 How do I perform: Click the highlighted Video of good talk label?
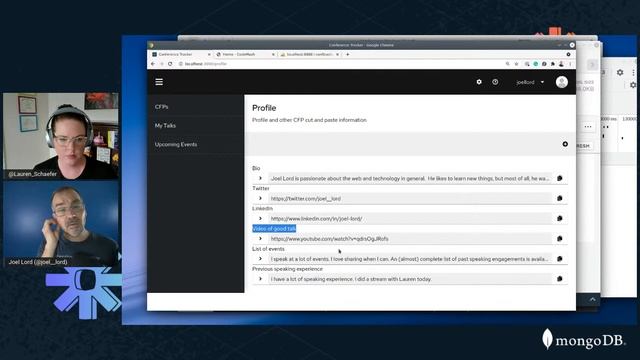(x=274, y=229)
